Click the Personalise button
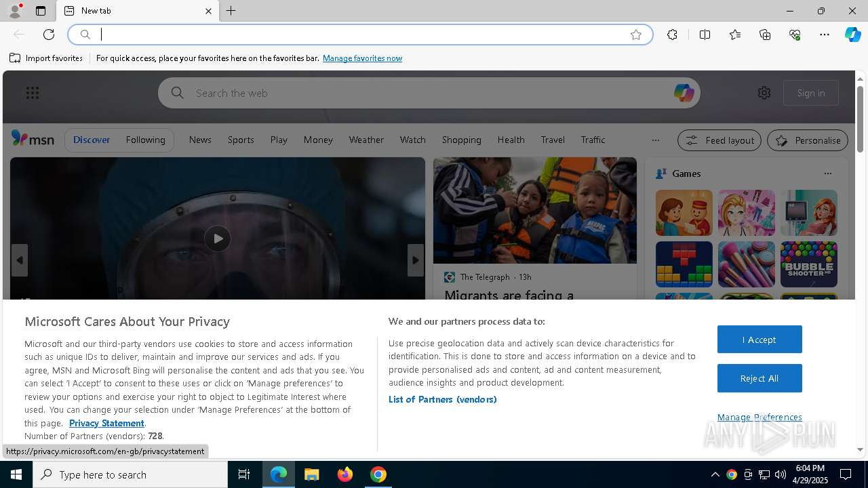This screenshot has width=868, height=488. click(808, 140)
